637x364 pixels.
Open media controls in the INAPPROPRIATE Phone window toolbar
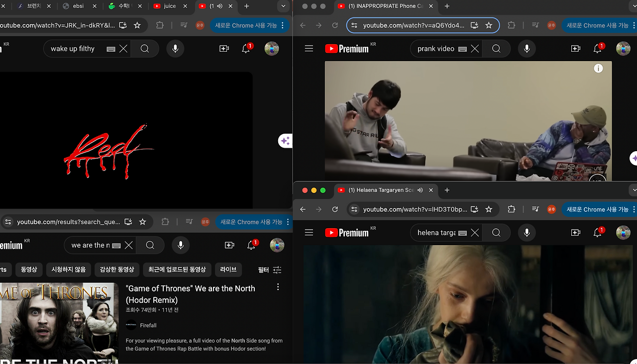(x=535, y=25)
